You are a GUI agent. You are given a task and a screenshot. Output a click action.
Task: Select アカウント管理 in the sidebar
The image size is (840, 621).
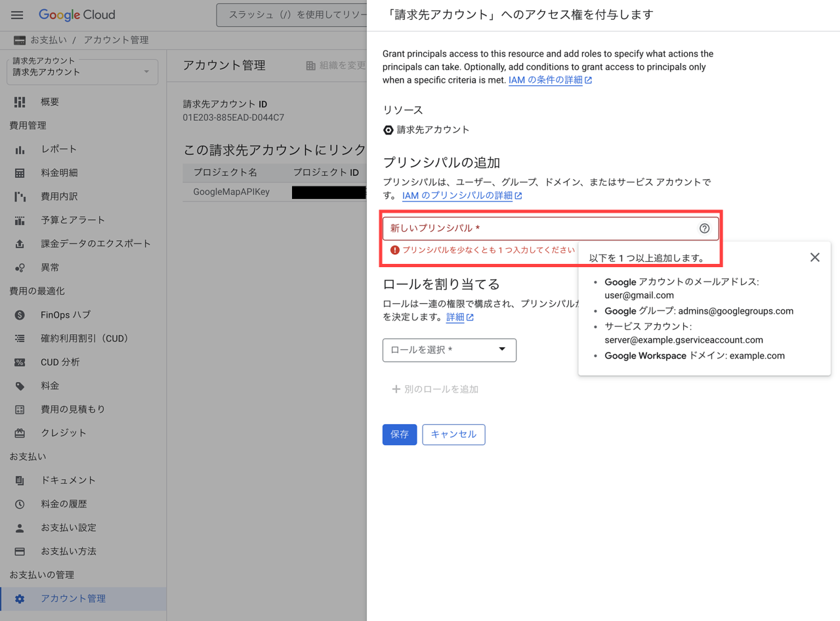tap(83, 598)
